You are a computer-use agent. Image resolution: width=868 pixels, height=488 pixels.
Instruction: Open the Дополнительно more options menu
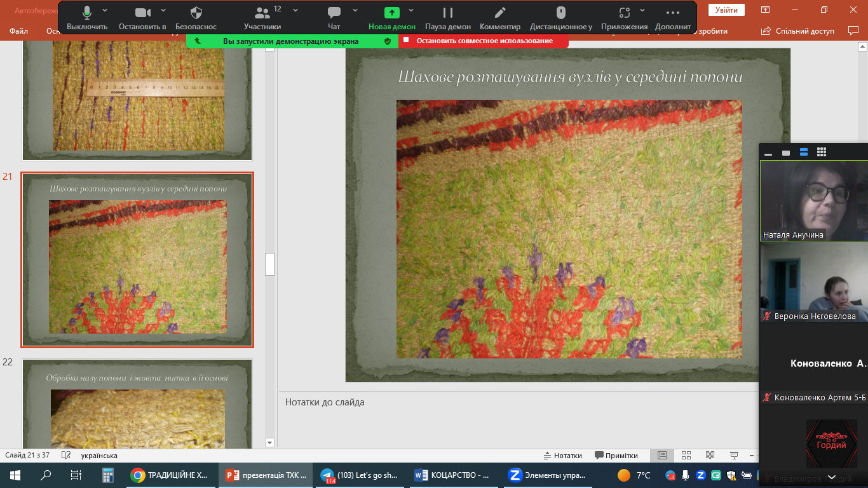pyautogui.click(x=672, y=17)
